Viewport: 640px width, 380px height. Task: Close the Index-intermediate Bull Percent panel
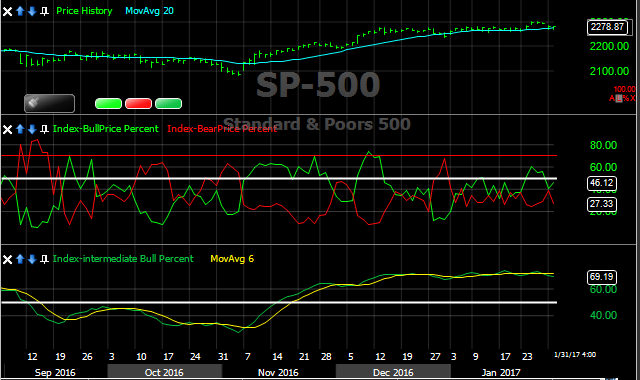[x=7, y=259]
